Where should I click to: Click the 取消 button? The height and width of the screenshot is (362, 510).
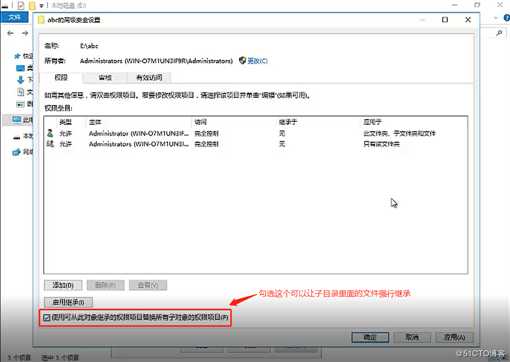tap(412, 337)
